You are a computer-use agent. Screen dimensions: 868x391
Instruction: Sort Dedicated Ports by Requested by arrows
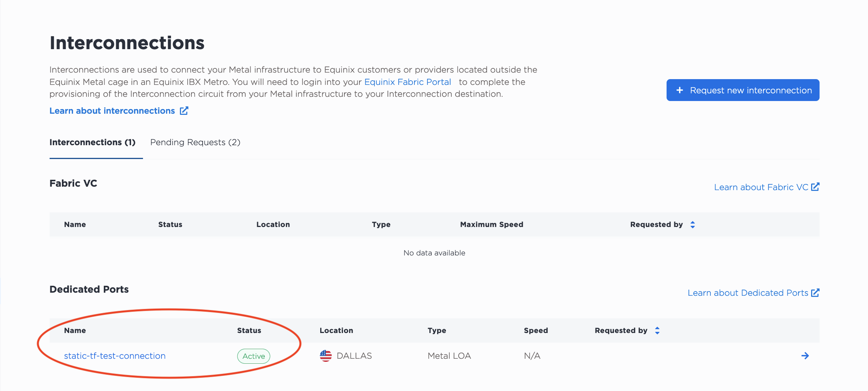657,330
